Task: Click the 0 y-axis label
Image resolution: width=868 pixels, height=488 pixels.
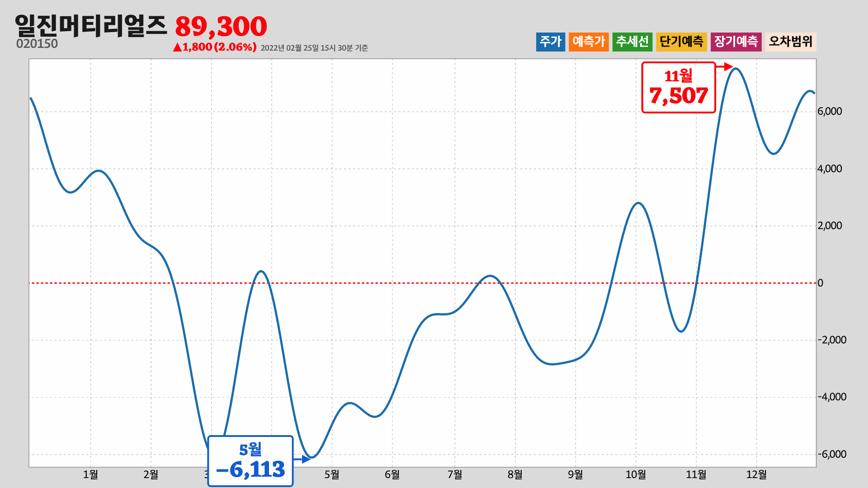Action: click(821, 283)
